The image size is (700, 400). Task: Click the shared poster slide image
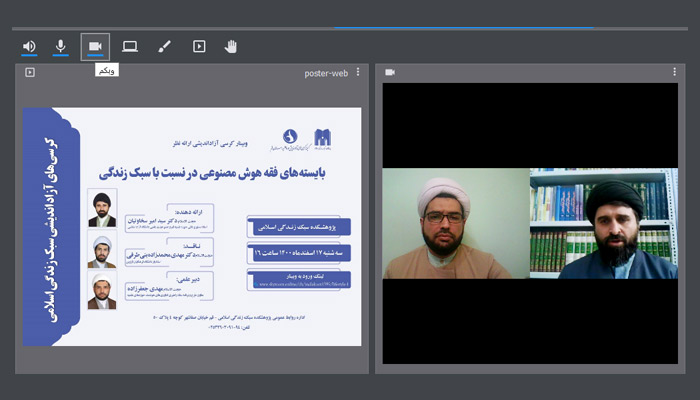(192, 227)
